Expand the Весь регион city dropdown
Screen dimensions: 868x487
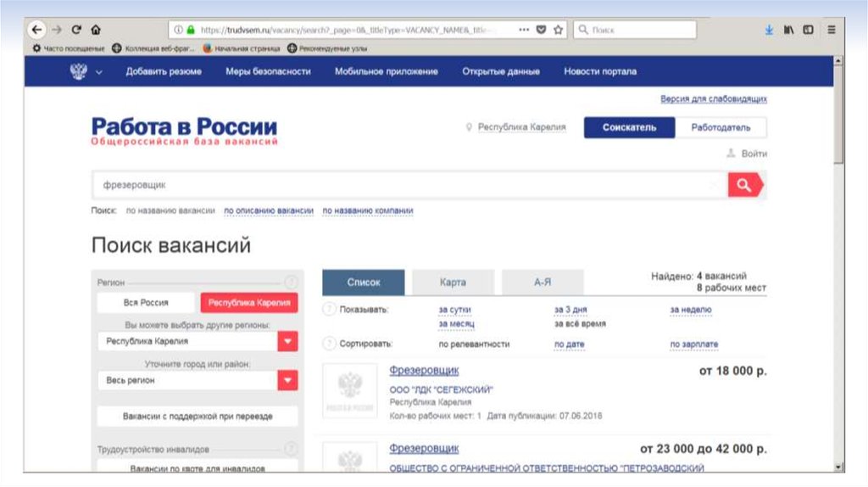pos(287,380)
